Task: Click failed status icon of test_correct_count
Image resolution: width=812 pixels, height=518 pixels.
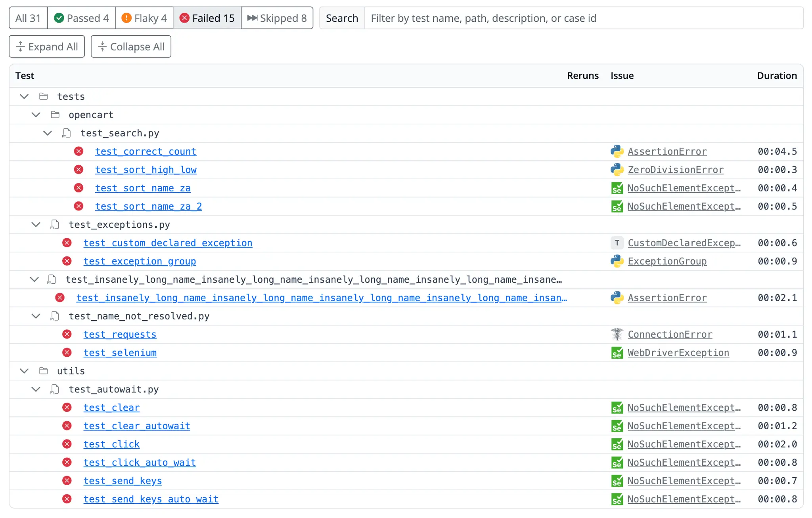Action: pos(79,151)
